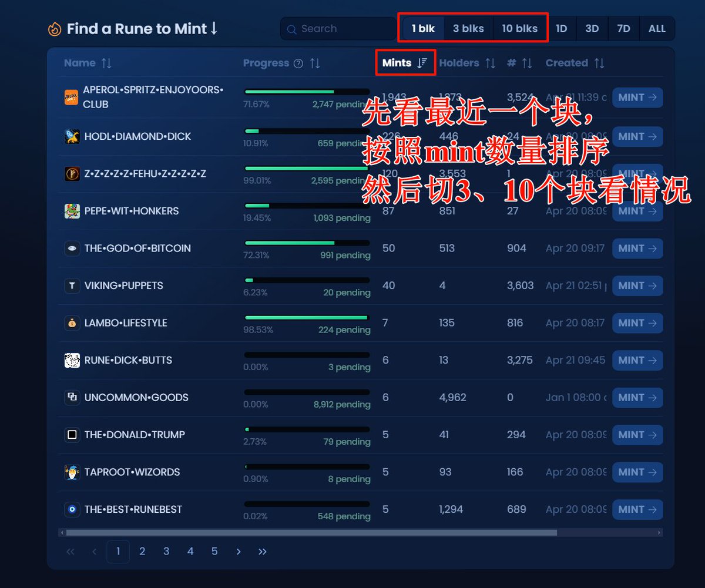The image size is (705, 588).
Task: Open VIKING•PUPPETS rune name
Action: 123,285
